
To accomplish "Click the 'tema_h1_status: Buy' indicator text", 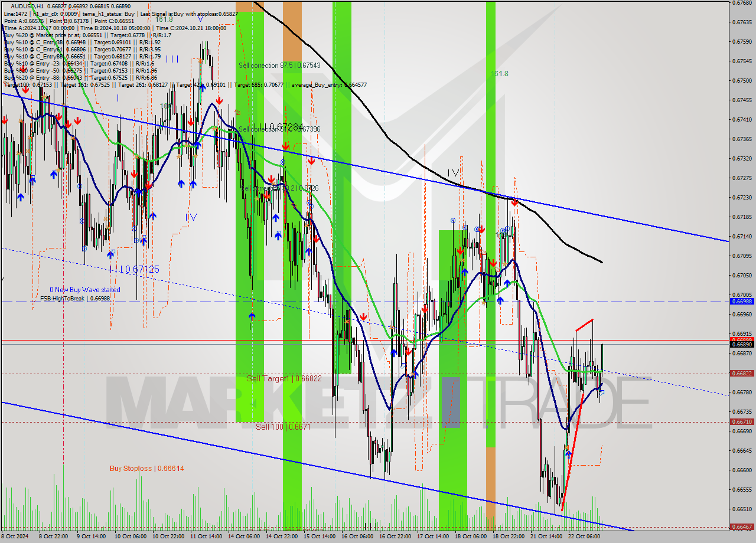I will click(108, 13).
